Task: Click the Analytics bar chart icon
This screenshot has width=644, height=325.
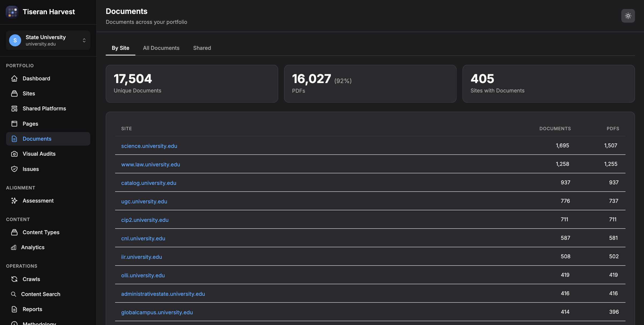Action: click(x=14, y=247)
